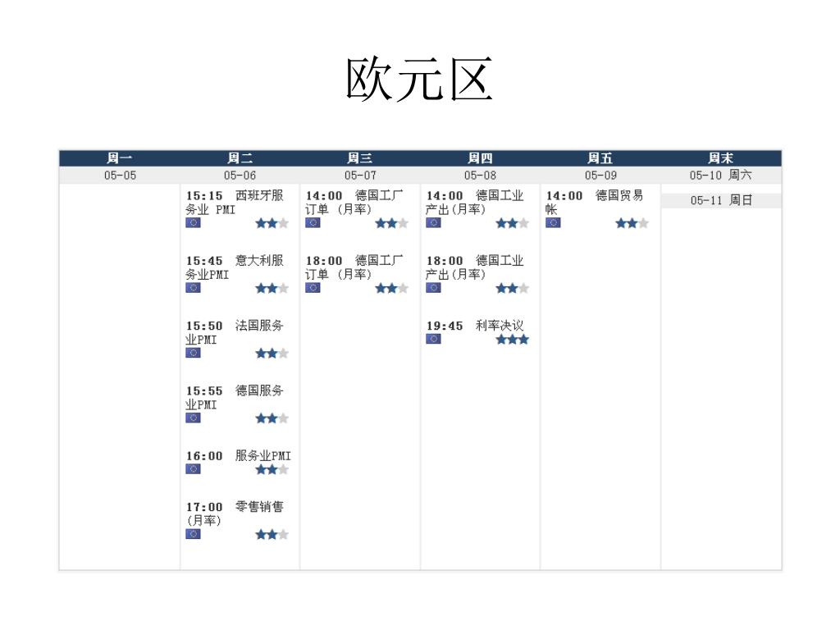The height and width of the screenshot is (630, 840).
Task: Open the 16:00 服务业PMI event
Action: (x=239, y=456)
